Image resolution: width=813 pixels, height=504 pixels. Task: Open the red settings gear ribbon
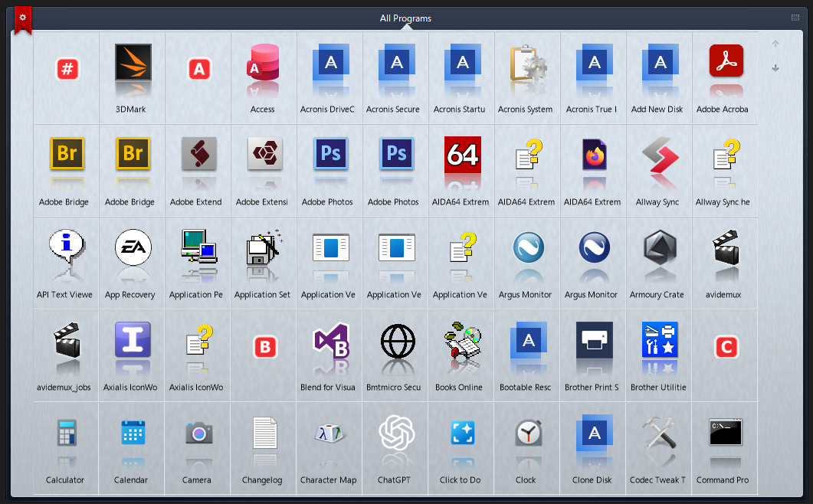click(x=23, y=18)
